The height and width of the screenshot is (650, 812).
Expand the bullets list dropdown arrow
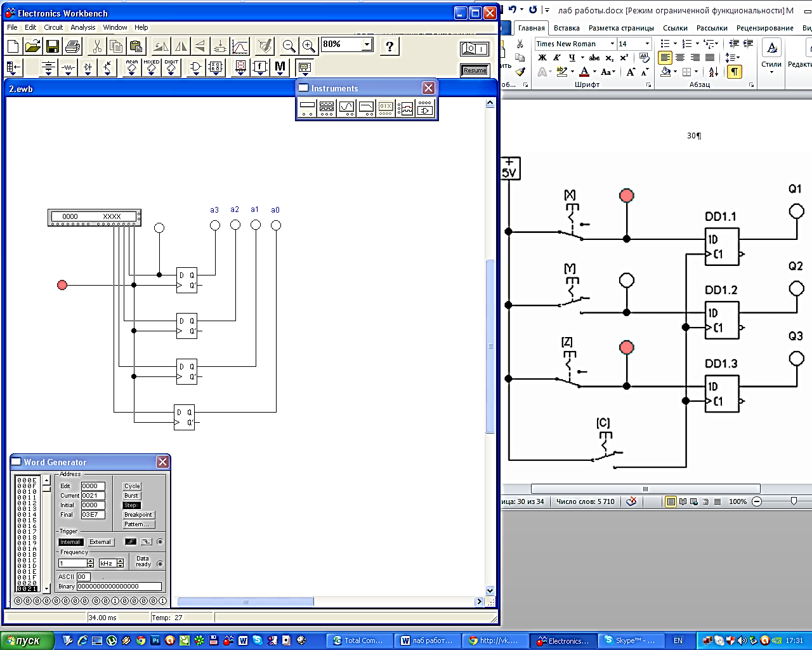[674, 44]
